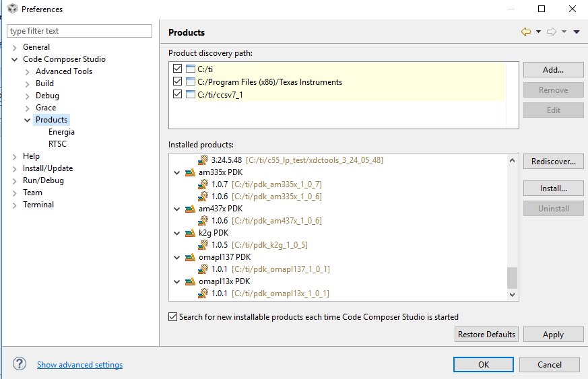Expand the General preferences category

coord(14,48)
